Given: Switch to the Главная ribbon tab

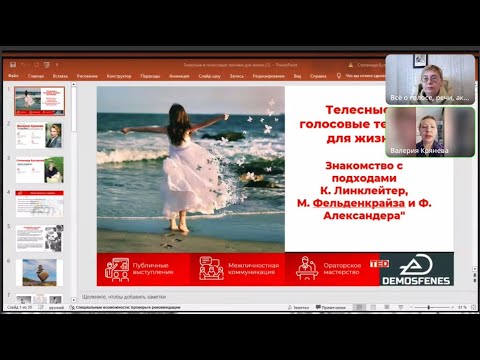Looking at the screenshot, I should tap(36, 76).
